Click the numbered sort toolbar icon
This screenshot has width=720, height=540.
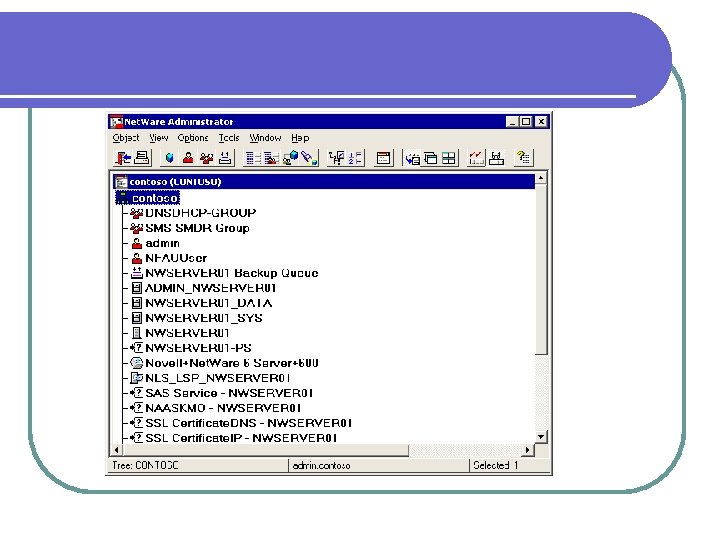pyautogui.click(x=355, y=158)
